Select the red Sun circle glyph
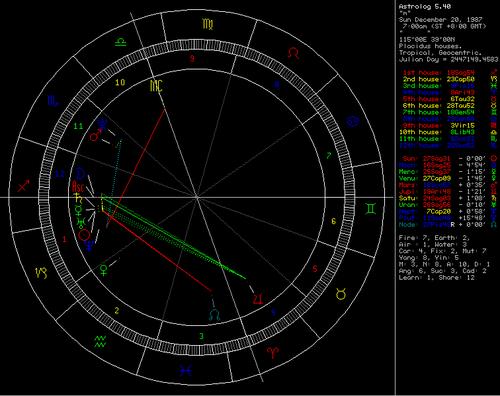This screenshot has width=500, height=396. point(84,235)
